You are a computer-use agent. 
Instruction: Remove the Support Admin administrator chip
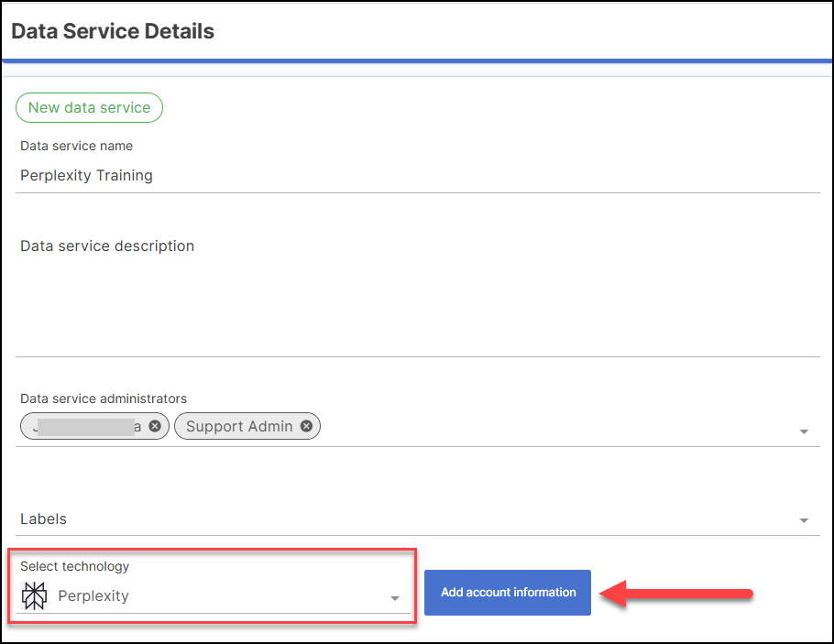point(306,426)
